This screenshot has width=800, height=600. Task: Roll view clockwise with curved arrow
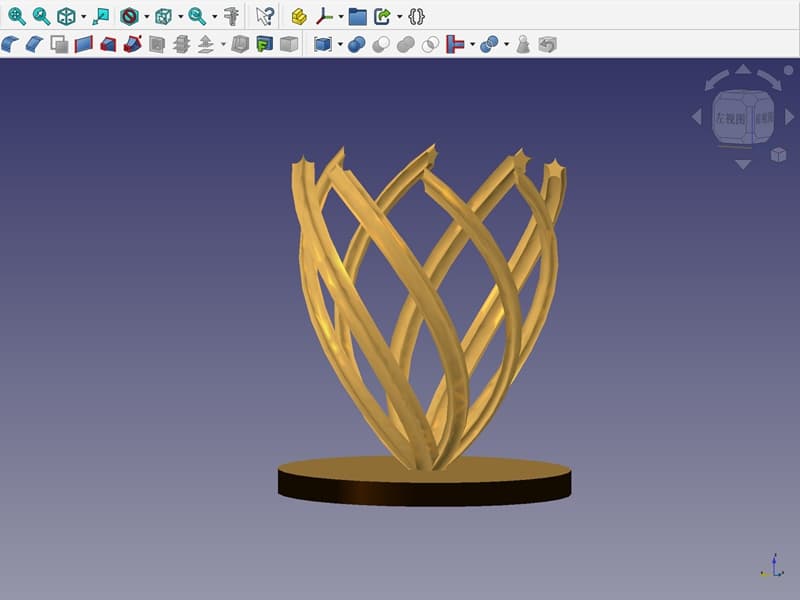(x=770, y=80)
